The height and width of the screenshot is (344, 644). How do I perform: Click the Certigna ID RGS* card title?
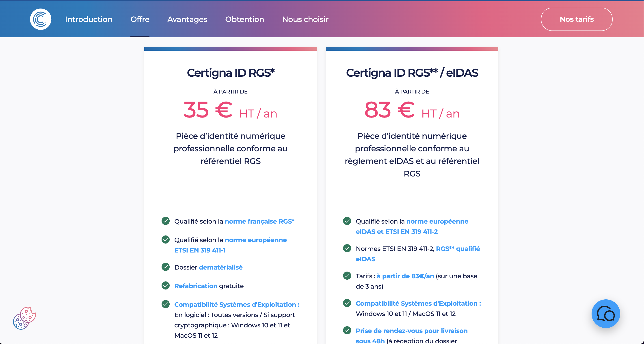(x=231, y=73)
